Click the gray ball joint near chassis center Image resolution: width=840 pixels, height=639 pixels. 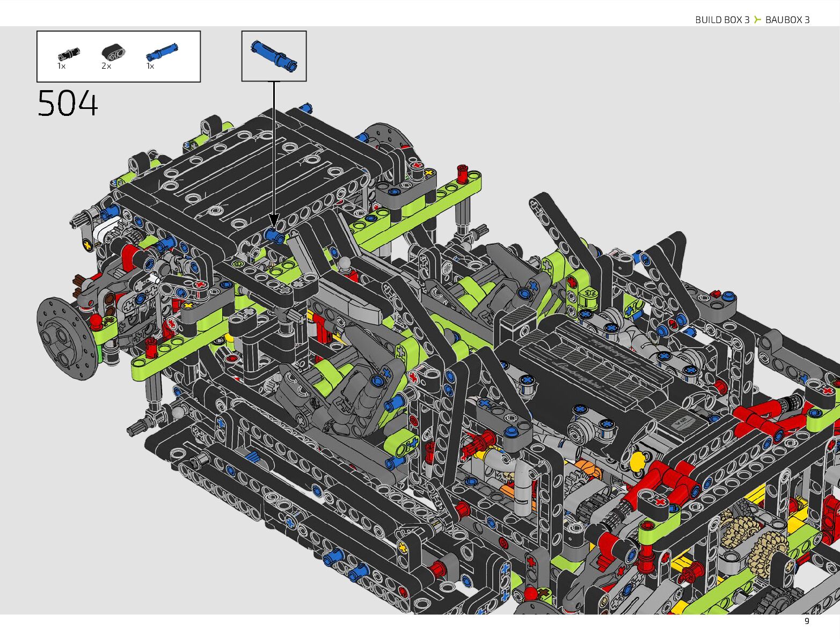(x=344, y=263)
